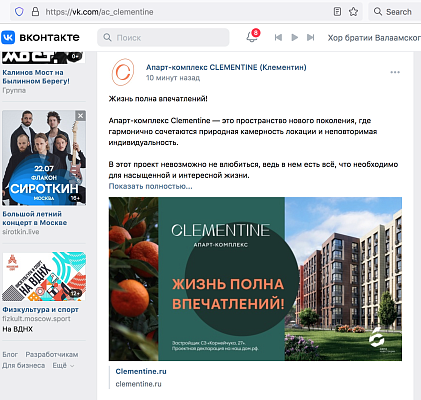Open the Апарт-комплекс CLEMENTINE community link
The width and height of the screenshot is (421, 400).
click(x=226, y=67)
